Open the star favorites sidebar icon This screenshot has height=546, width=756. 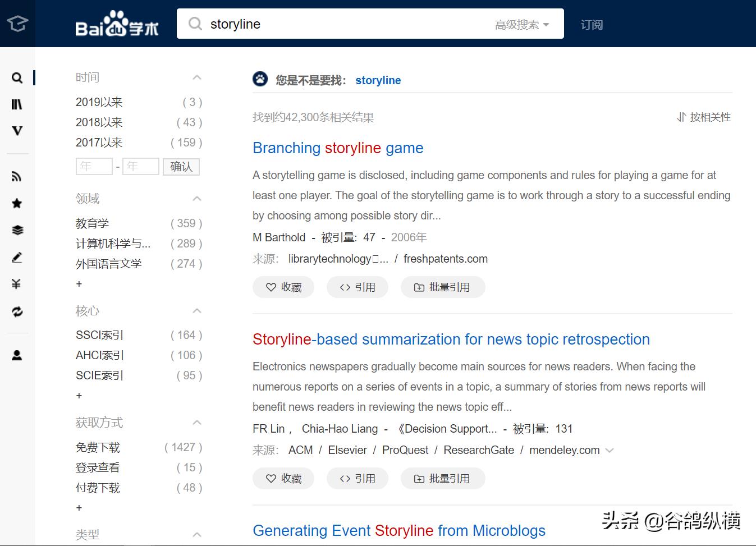pos(17,203)
